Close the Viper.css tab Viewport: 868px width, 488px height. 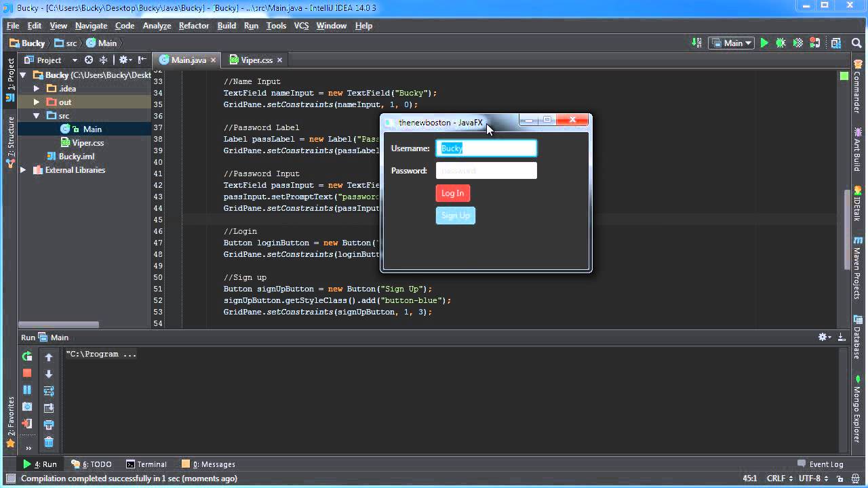coord(279,60)
